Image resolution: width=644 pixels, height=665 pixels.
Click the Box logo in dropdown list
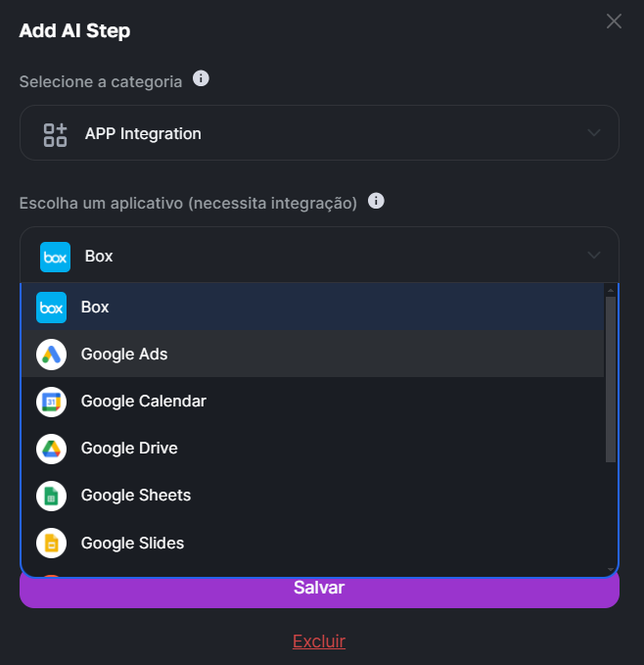51,308
